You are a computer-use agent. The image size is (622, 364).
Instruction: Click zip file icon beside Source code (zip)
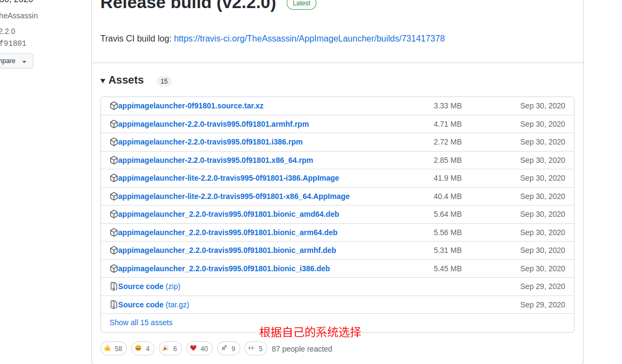pyautogui.click(x=114, y=286)
